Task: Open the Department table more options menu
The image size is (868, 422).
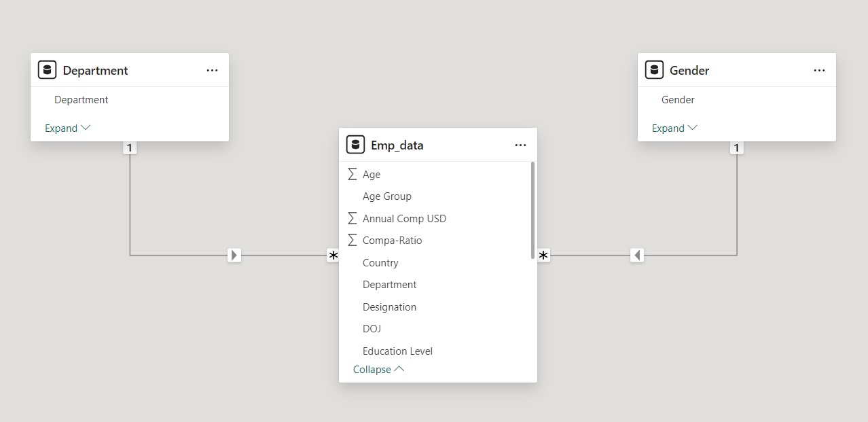Action: pyautogui.click(x=212, y=71)
